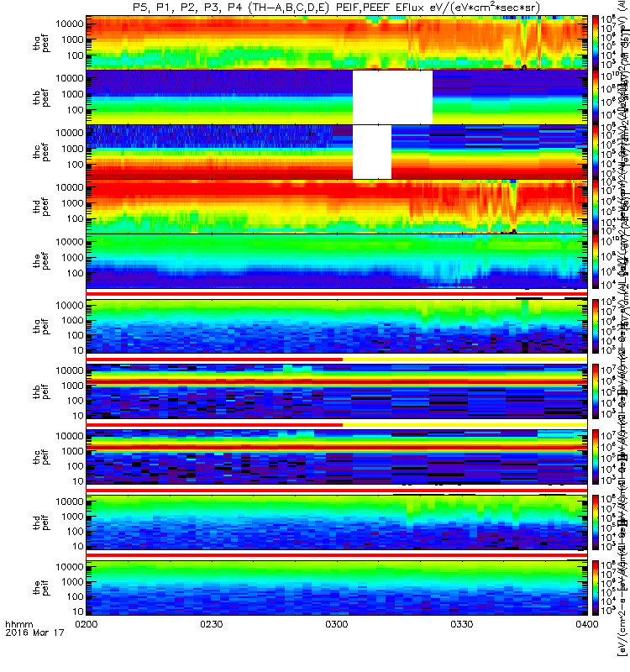630x672 pixels.
Task: Click the 0200 time axis label
Action: click(x=87, y=624)
